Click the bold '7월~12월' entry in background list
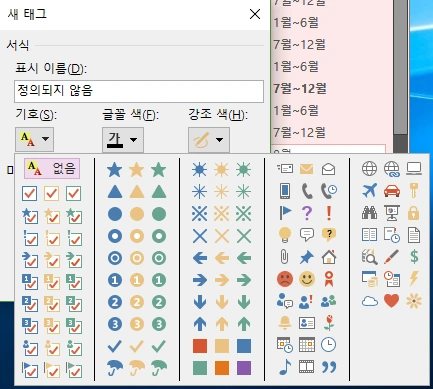The width and height of the screenshot is (433, 389). click(300, 89)
